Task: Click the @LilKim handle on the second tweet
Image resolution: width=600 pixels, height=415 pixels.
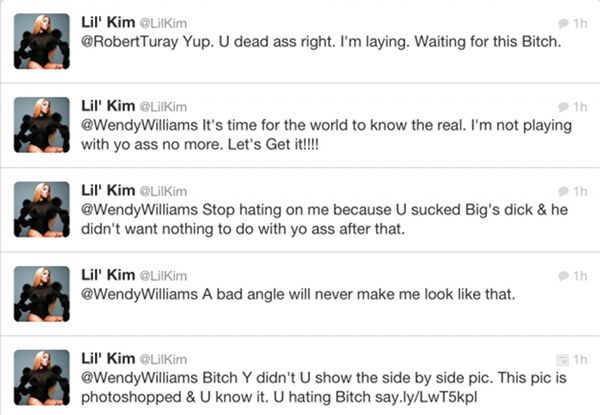Action: click(163, 107)
